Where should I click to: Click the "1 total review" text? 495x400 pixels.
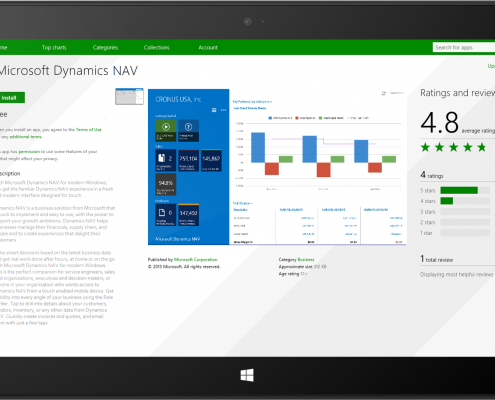click(437, 259)
